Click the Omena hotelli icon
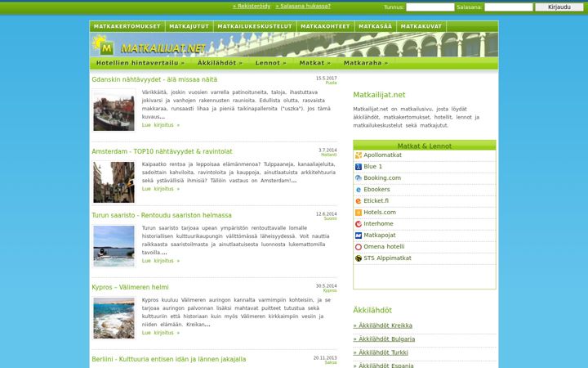Image resolution: width=588 pixels, height=368 pixels. (359, 247)
